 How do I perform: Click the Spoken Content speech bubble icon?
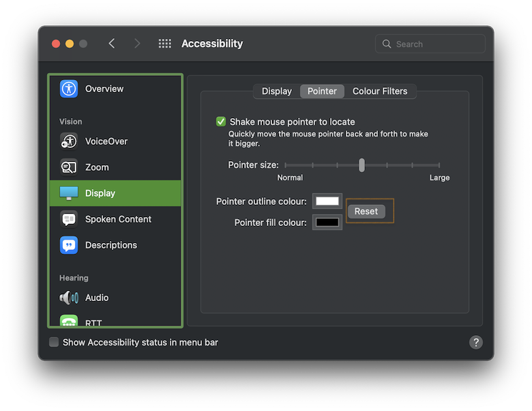tap(69, 219)
